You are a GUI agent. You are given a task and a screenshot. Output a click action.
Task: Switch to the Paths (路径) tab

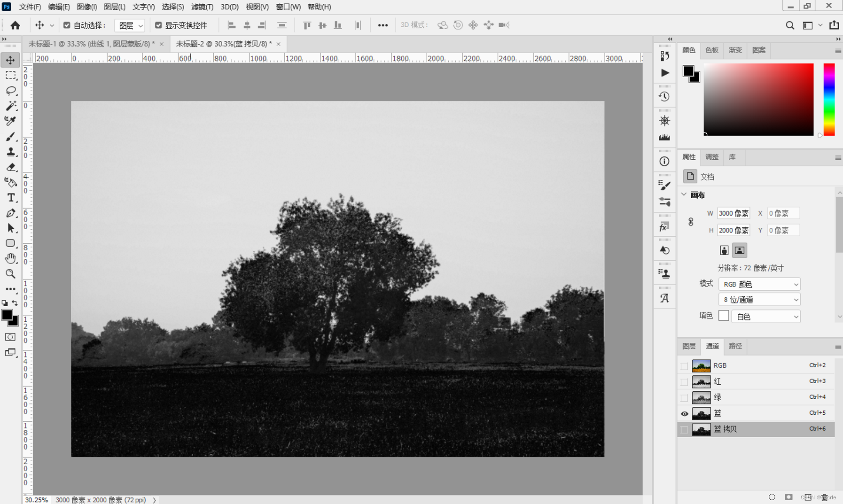pyautogui.click(x=735, y=346)
